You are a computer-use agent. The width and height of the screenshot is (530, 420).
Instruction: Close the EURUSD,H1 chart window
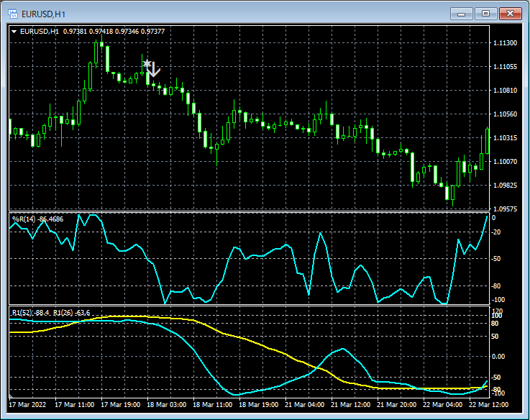(x=512, y=13)
